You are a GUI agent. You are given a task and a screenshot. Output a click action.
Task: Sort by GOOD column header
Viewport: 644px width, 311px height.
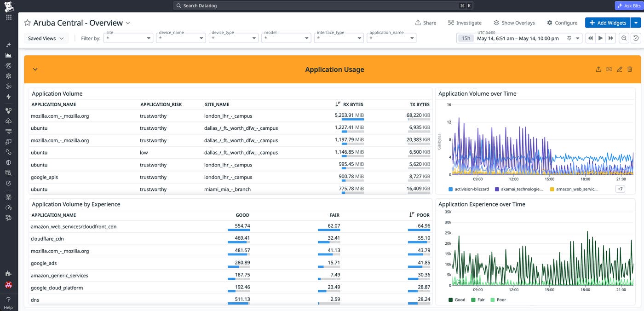pos(242,215)
